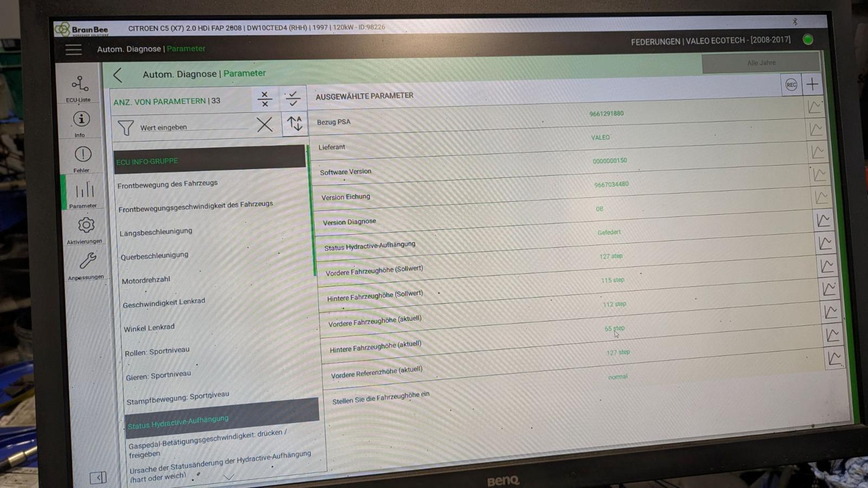Select 'Gieren: Sportniveau' parameter

tap(158, 375)
